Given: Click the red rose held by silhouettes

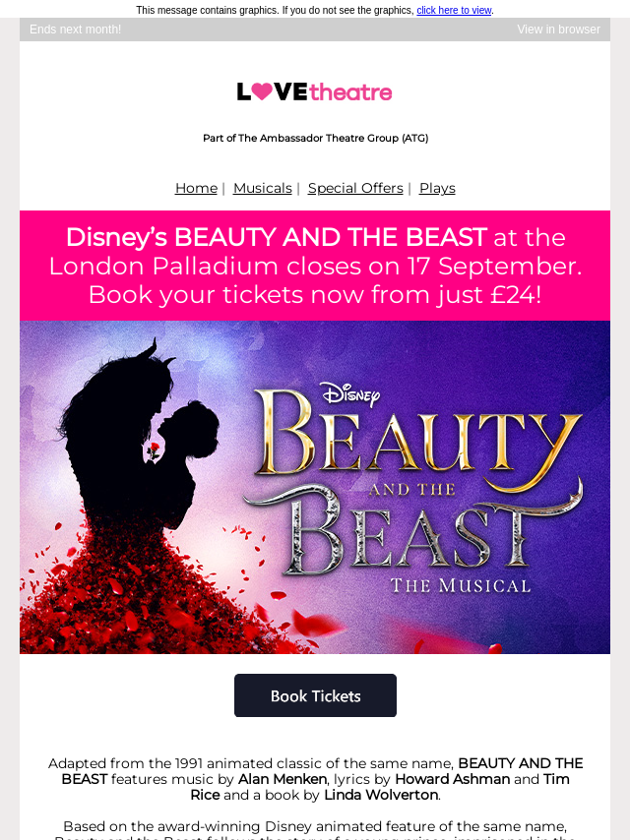Looking at the screenshot, I should tap(154, 450).
